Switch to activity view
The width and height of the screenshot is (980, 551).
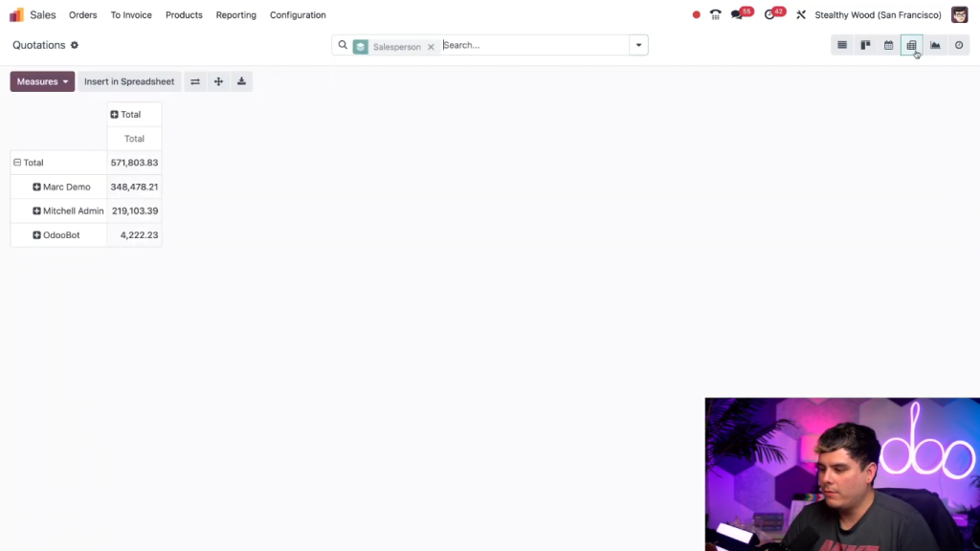pyautogui.click(x=959, y=45)
